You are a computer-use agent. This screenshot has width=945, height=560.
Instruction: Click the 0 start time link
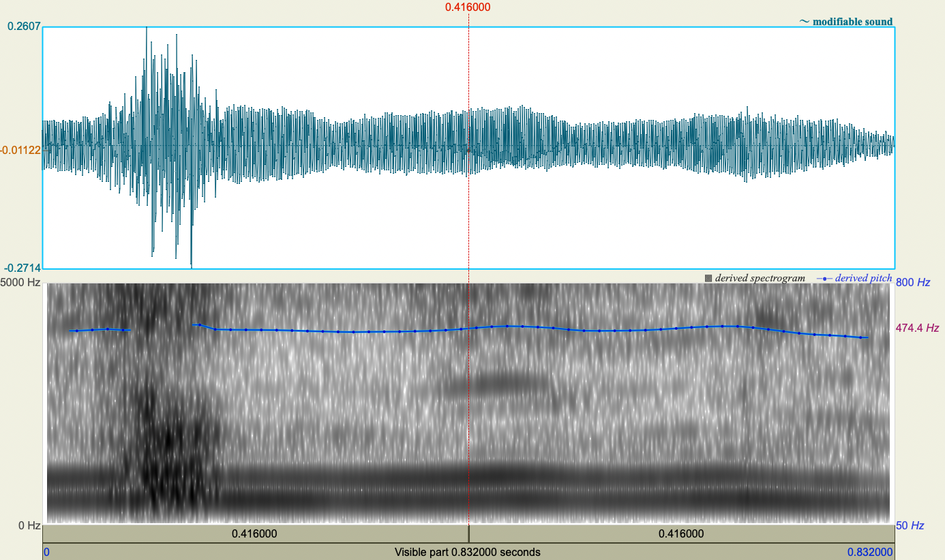(x=46, y=552)
